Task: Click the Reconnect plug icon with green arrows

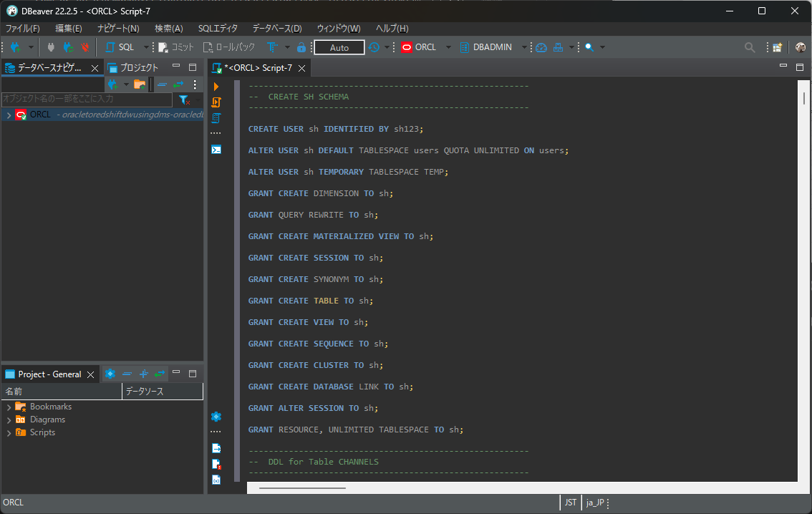Action: [x=68, y=47]
